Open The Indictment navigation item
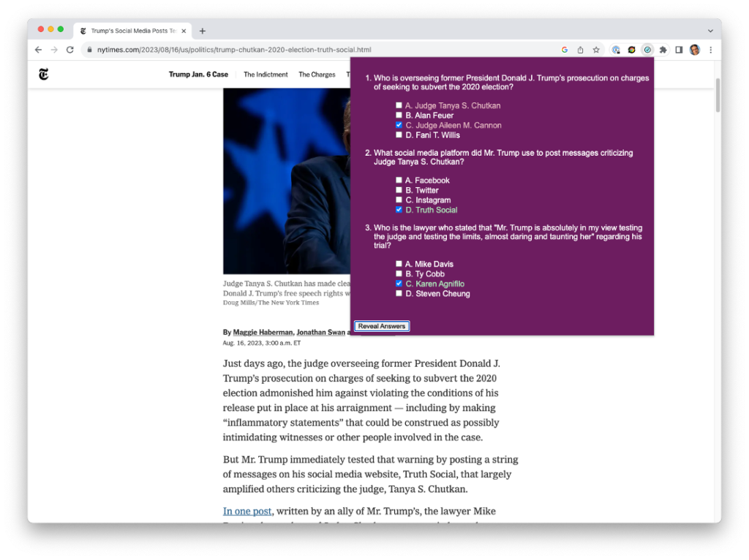This screenshot has width=749, height=560. point(266,75)
